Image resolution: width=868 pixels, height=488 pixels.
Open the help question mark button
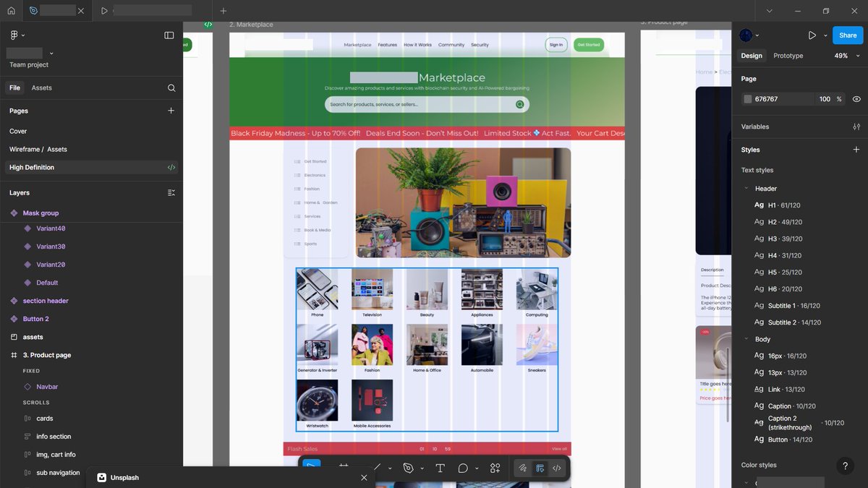coord(844,466)
